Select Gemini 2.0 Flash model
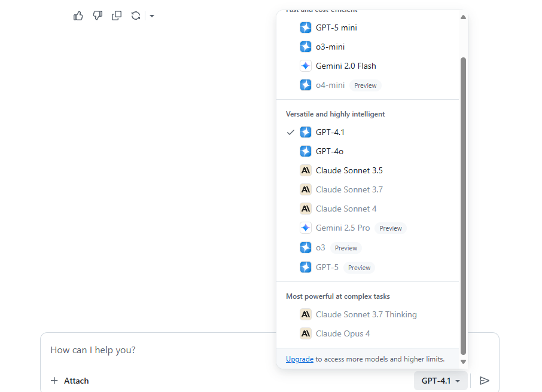 click(x=346, y=66)
